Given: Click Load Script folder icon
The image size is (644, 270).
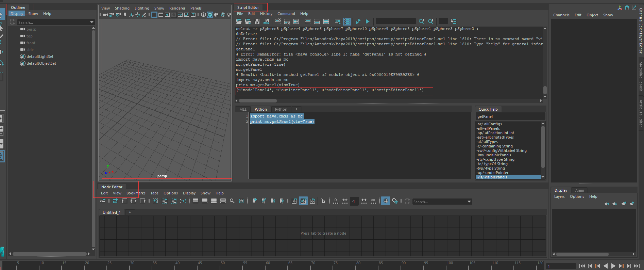Looking at the screenshot, I should (239, 21).
